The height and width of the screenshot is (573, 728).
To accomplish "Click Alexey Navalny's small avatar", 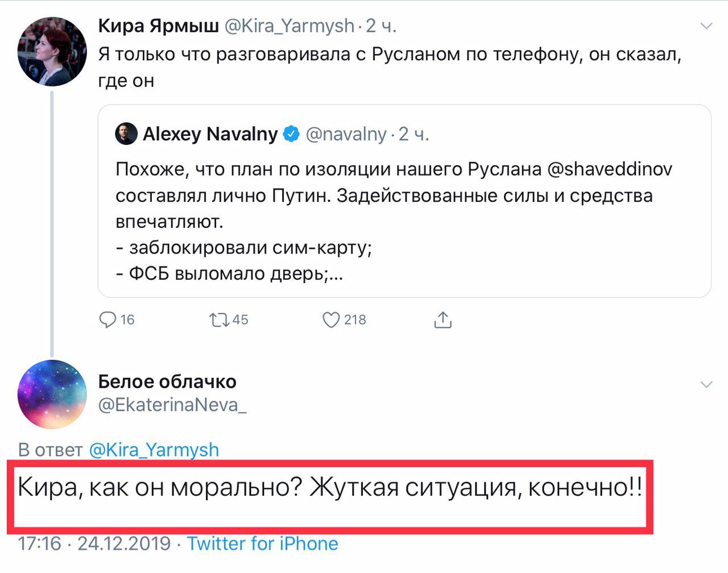I will pyautogui.click(x=126, y=134).
